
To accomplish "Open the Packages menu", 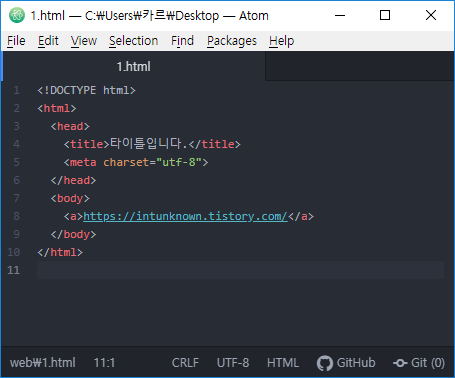I will coord(232,41).
